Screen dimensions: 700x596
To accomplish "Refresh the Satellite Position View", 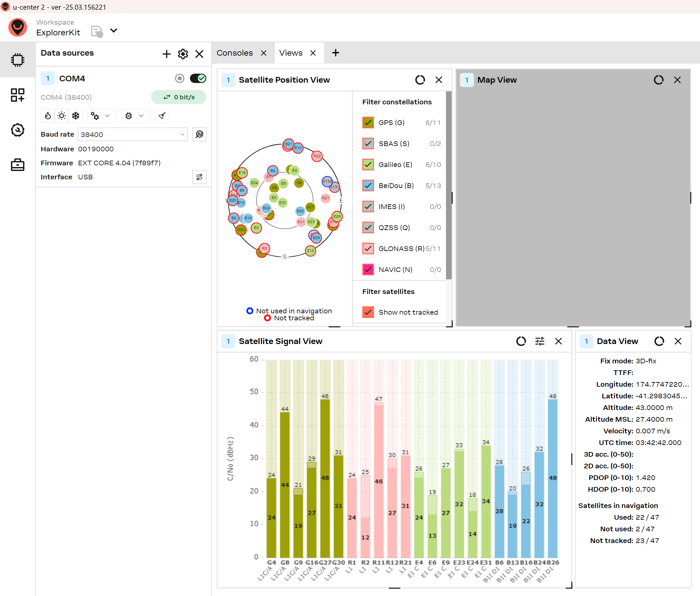I will [x=420, y=80].
